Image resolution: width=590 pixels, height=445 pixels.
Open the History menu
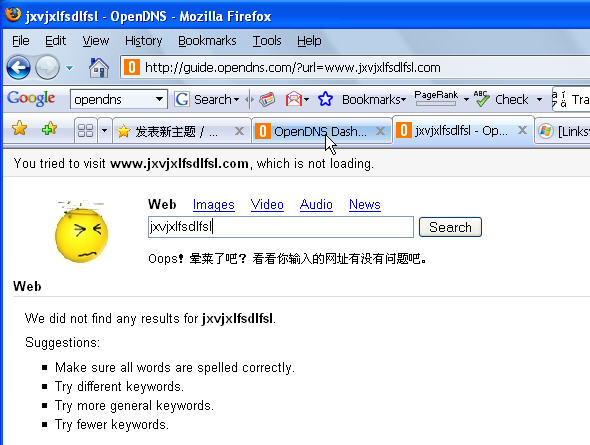pos(143,40)
